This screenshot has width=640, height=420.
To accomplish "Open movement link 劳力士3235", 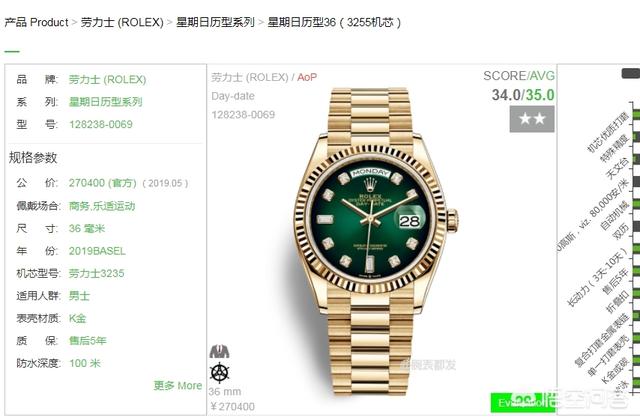I will pyautogui.click(x=96, y=273).
